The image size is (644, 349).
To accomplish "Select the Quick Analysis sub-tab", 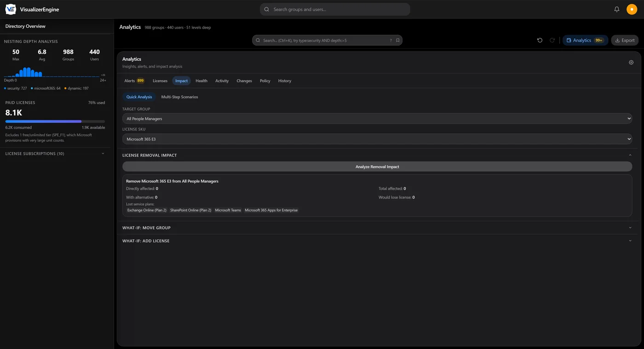I will pyautogui.click(x=139, y=97).
